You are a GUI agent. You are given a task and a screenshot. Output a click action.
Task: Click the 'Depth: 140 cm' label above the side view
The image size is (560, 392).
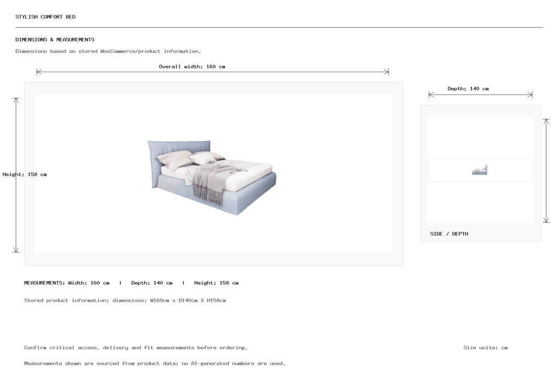pos(468,89)
